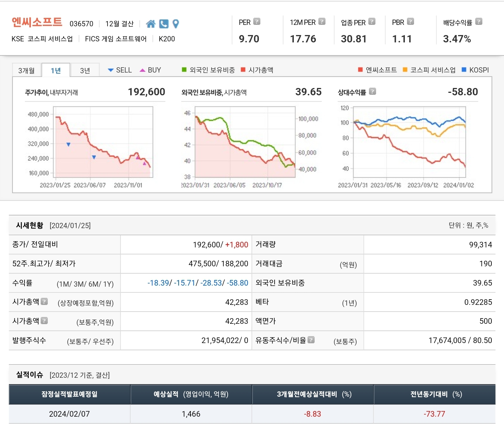Open the 12M PER help icon

322,22
